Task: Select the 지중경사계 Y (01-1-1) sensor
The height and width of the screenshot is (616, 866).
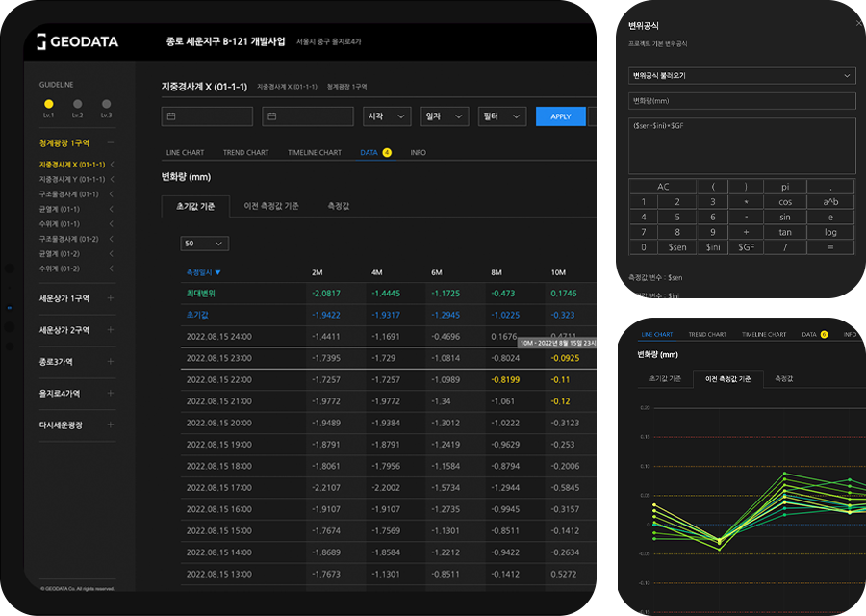Action: coord(72,180)
